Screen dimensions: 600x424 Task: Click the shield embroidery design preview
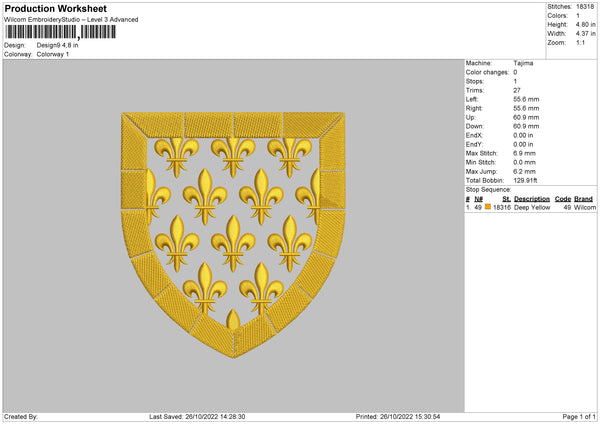[x=233, y=235]
